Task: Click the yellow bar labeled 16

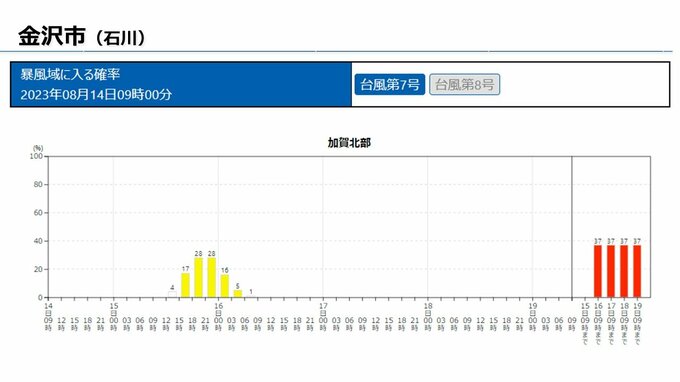Action: pos(225,286)
